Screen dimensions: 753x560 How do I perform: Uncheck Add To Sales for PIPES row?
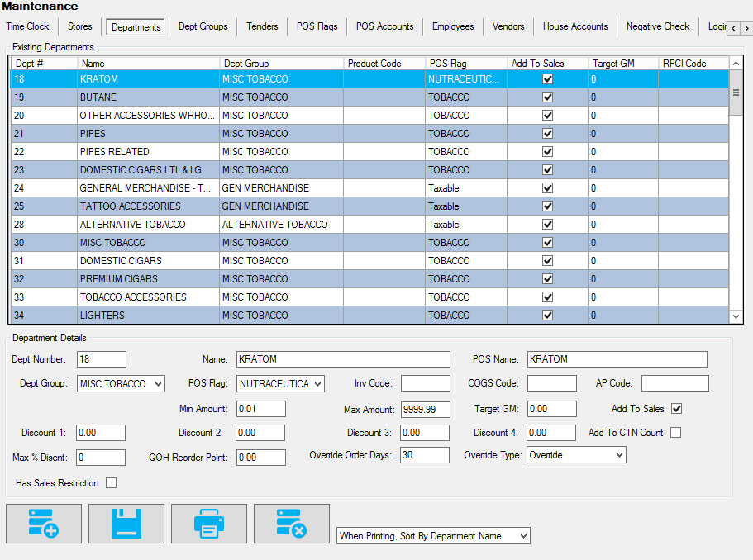pos(547,134)
